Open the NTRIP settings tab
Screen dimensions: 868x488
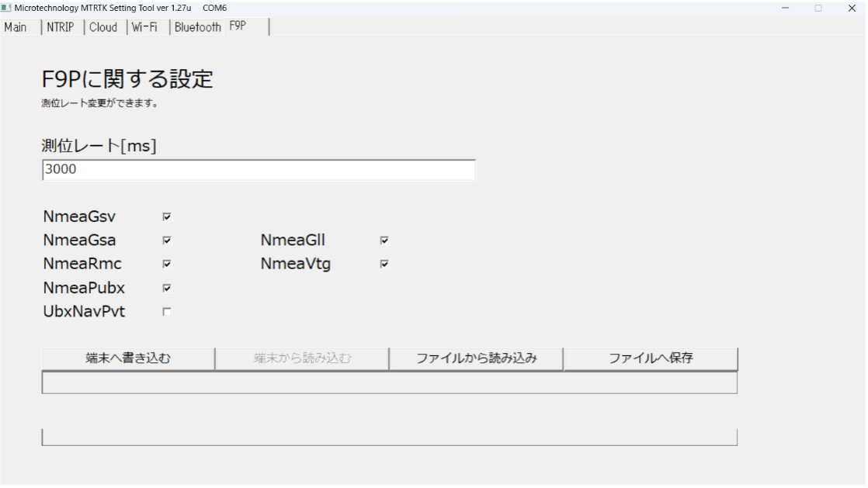click(59, 26)
